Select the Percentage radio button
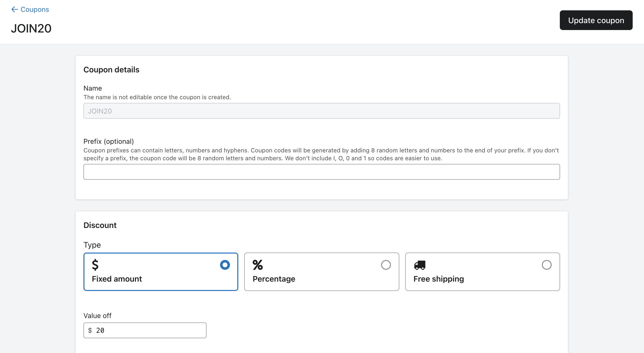644x353 pixels. pos(386,265)
